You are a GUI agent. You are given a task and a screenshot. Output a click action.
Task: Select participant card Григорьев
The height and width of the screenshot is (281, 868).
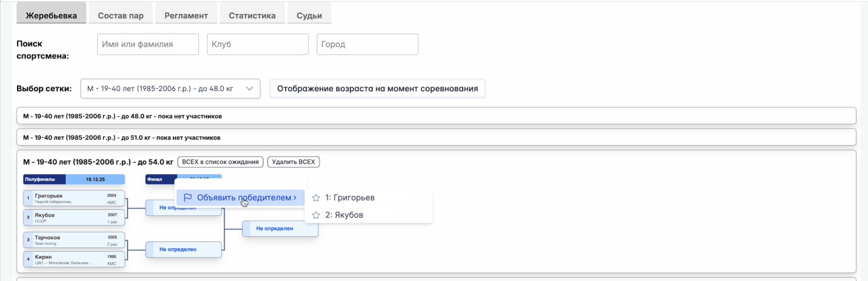coord(74,198)
